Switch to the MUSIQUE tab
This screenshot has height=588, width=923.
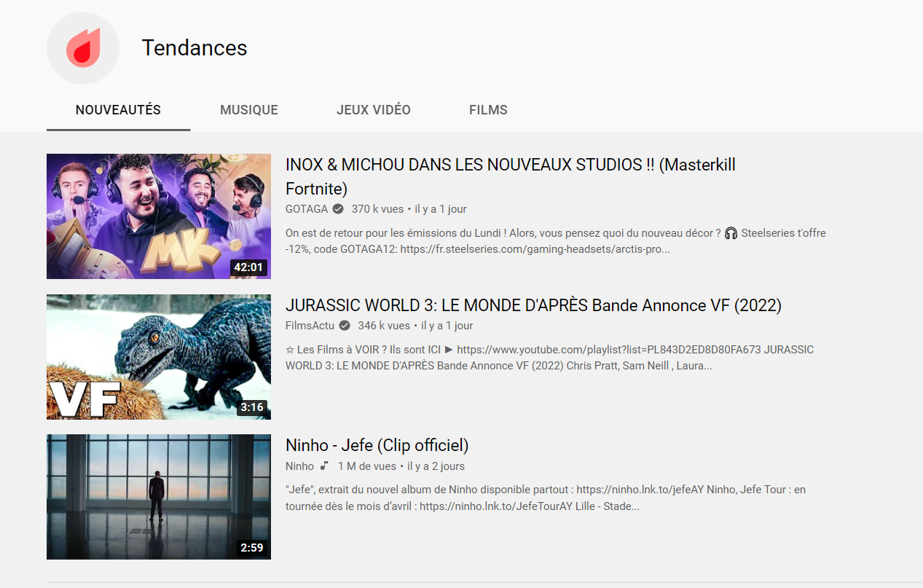point(248,110)
